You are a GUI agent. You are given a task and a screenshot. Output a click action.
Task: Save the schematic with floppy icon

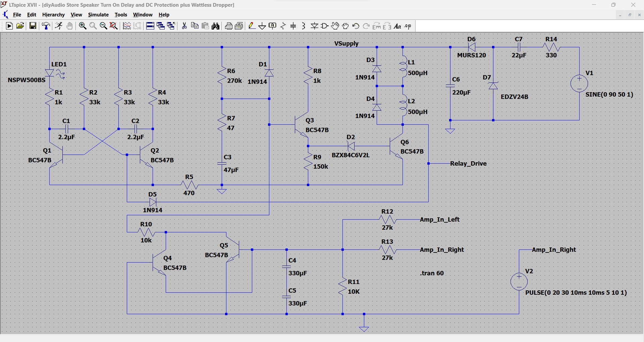[x=33, y=26]
